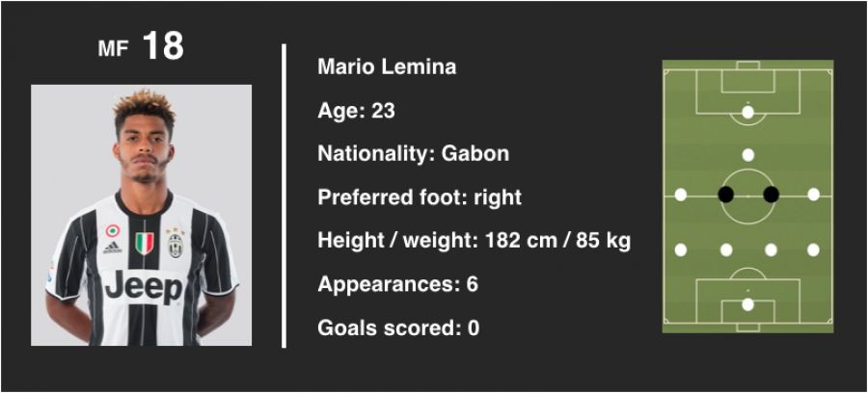Viewport: 868px width, 393px height.
Task: Click the lone white dot above center circle
Action: 748,154
